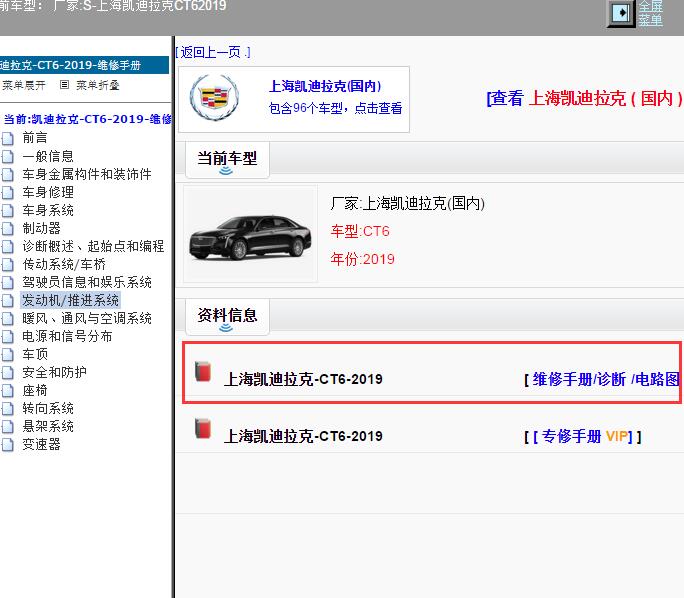
Task: Open 安全和防护 tree item
Action: [x=54, y=372]
